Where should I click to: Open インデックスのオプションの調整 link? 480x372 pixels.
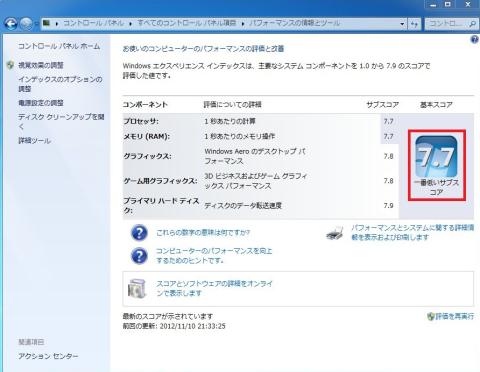tap(60, 84)
